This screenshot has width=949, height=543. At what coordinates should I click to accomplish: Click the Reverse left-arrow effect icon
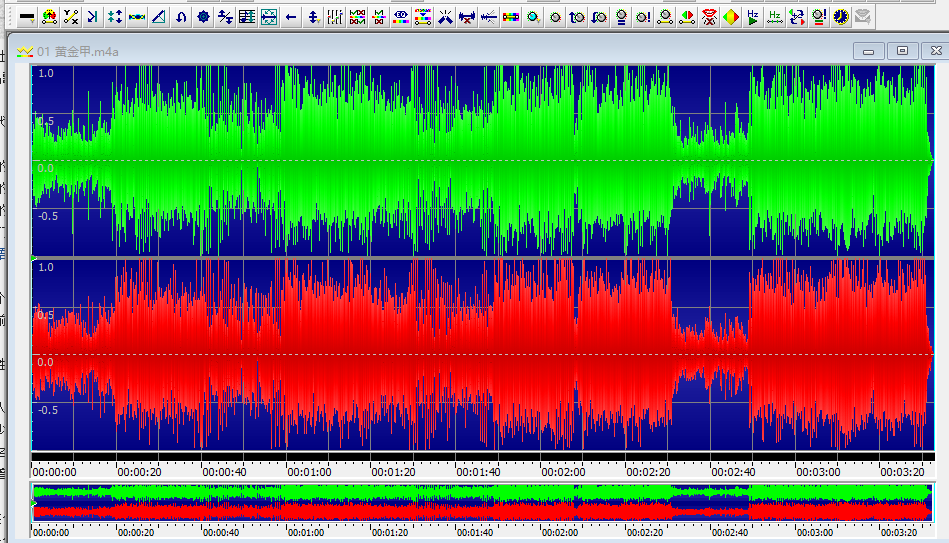click(x=291, y=17)
